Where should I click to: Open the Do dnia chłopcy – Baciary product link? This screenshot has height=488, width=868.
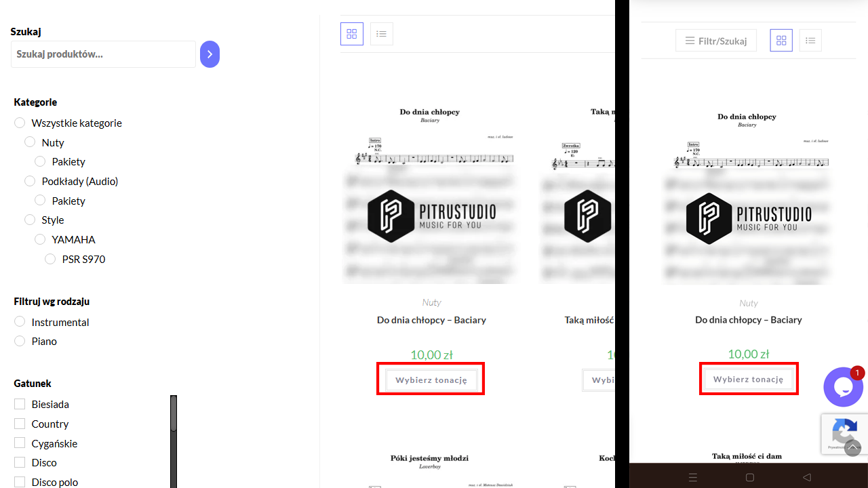click(x=431, y=320)
